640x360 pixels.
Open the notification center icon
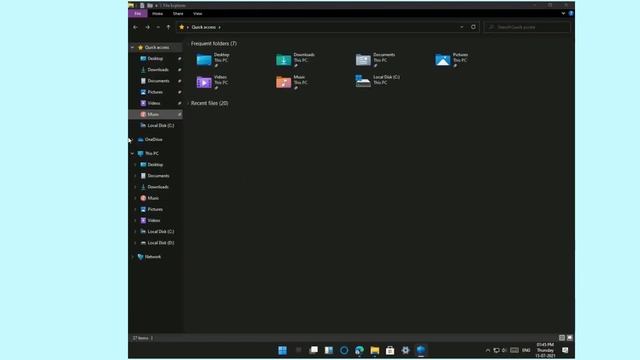[565, 350]
